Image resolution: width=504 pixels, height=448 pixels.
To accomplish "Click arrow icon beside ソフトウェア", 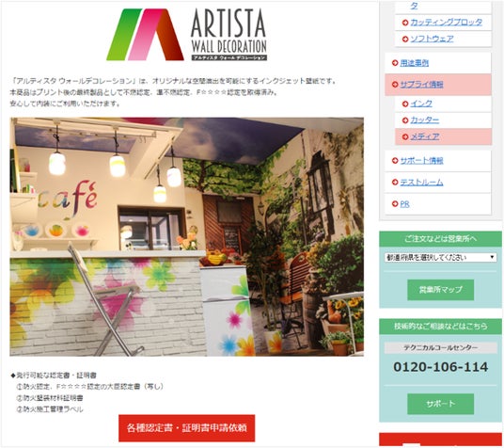I will 405,39.
